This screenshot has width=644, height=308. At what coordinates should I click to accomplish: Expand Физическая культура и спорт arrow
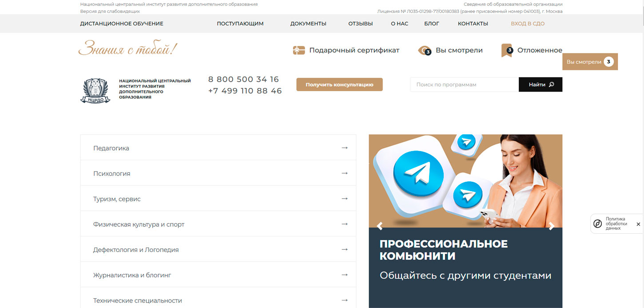345,224
